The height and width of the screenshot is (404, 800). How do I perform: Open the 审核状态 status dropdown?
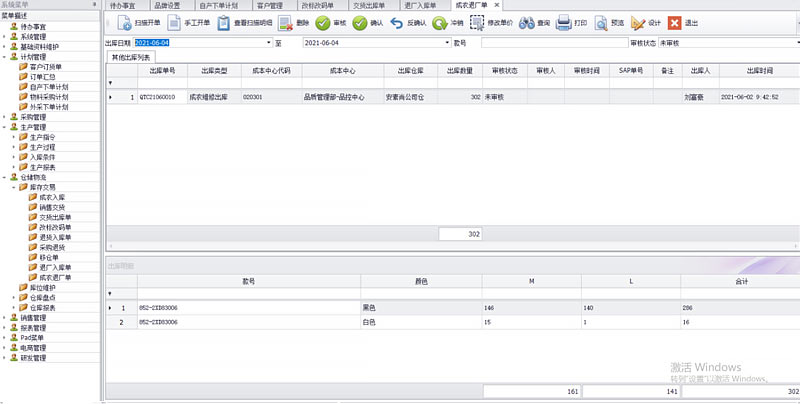tap(794, 44)
